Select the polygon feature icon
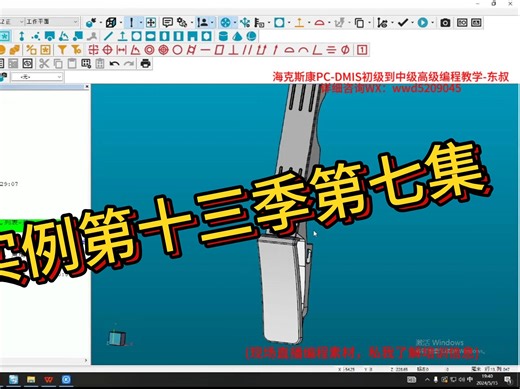Viewport: 520px width, 389px height. (x=206, y=36)
